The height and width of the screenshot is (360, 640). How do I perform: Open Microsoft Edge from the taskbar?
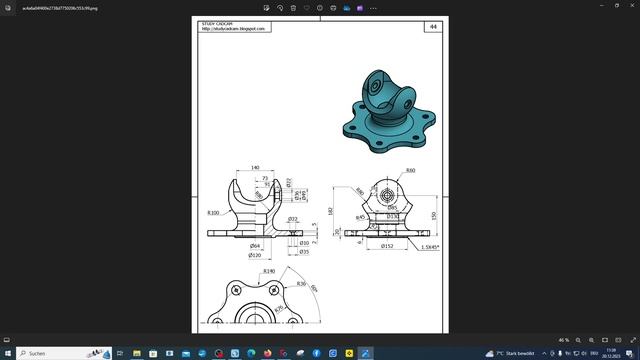[x=251, y=353]
